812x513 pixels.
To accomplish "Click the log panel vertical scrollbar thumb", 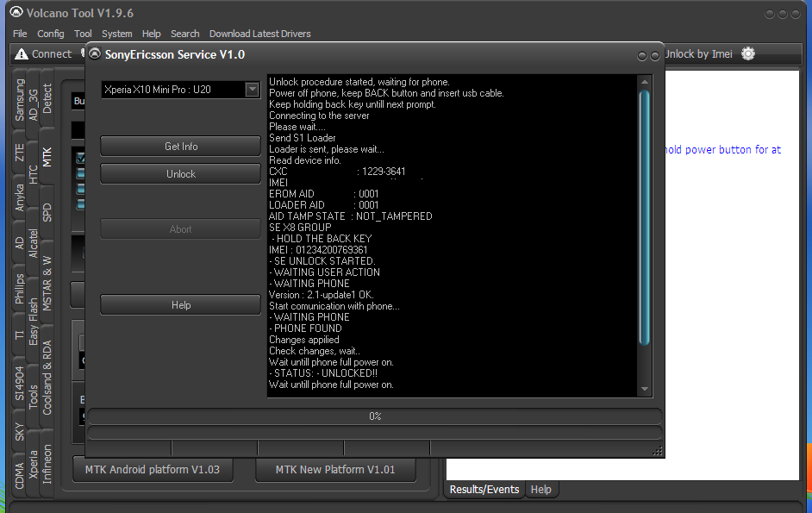I will [645, 217].
